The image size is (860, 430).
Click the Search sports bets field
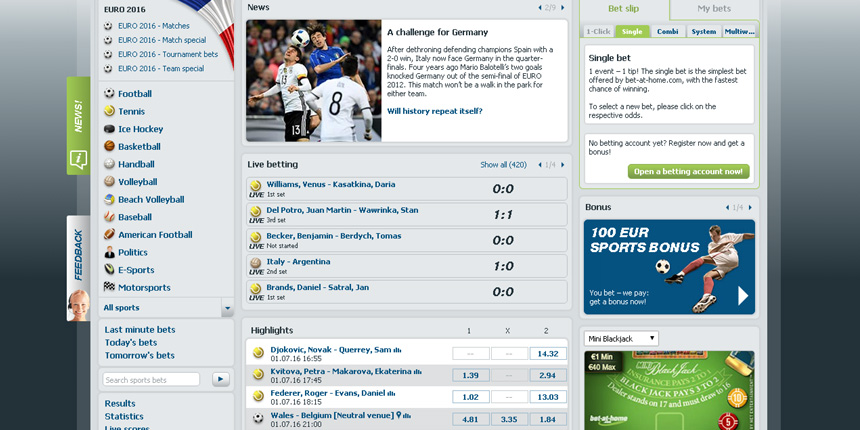click(x=151, y=380)
